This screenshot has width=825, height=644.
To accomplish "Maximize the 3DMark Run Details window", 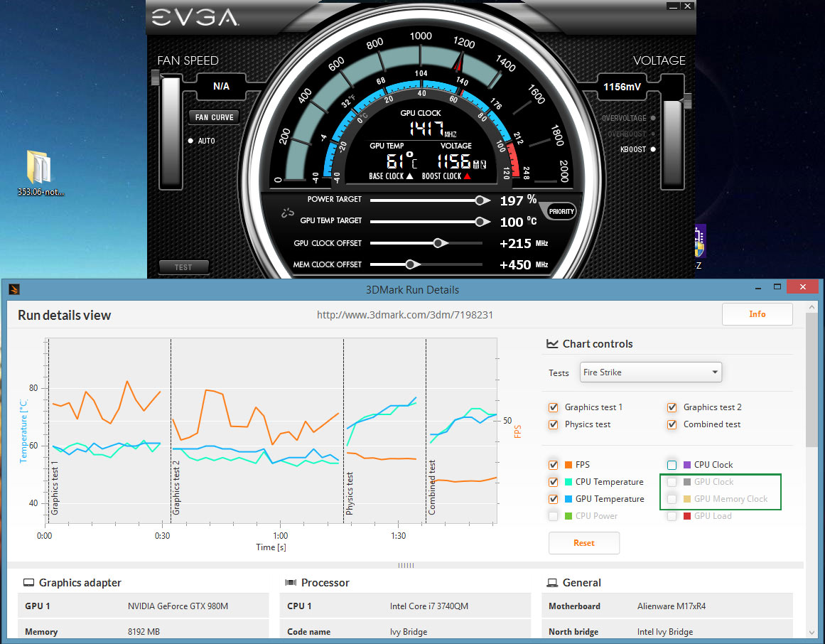I will coord(777,286).
